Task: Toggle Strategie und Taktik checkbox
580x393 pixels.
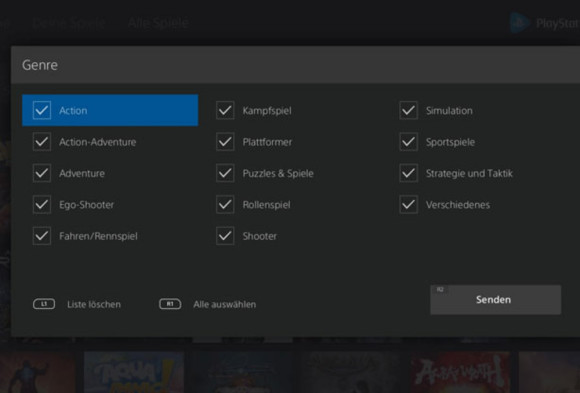Action: point(409,173)
